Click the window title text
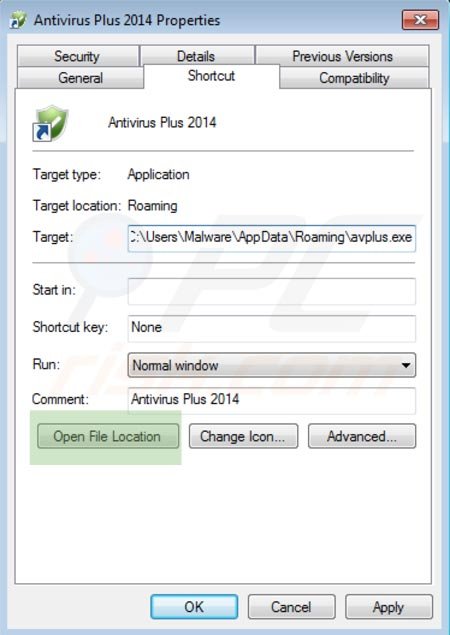The height and width of the screenshot is (635, 450). 127,20
